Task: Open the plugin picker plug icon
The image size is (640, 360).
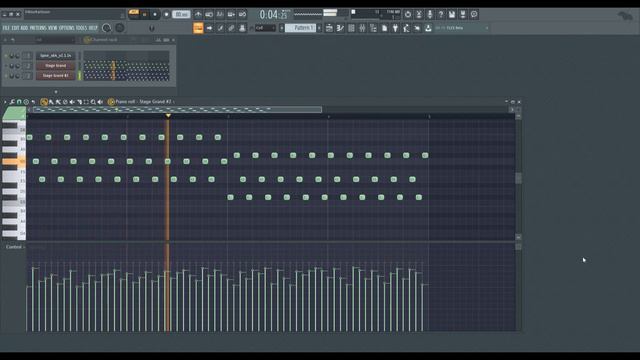Action: 396,28
